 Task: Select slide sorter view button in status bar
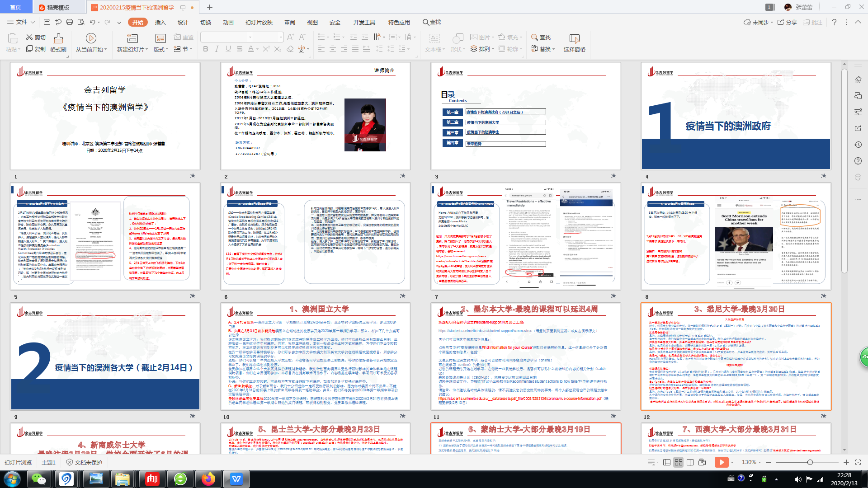679,462
